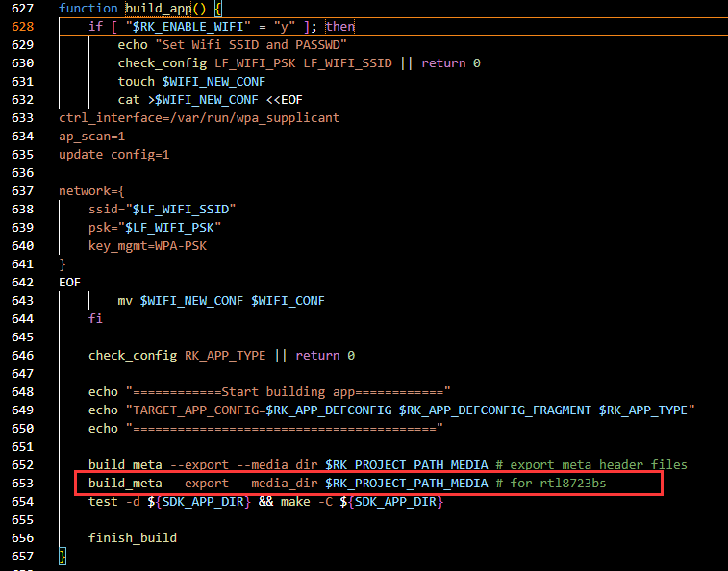Click the closing EOF on line 642
This screenshot has height=571, width=728.
pos(69,283)
